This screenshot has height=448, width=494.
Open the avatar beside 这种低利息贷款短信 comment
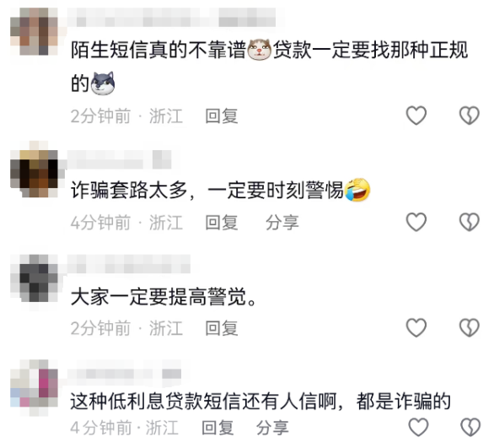pyautogui.click(x=34, y=388)
